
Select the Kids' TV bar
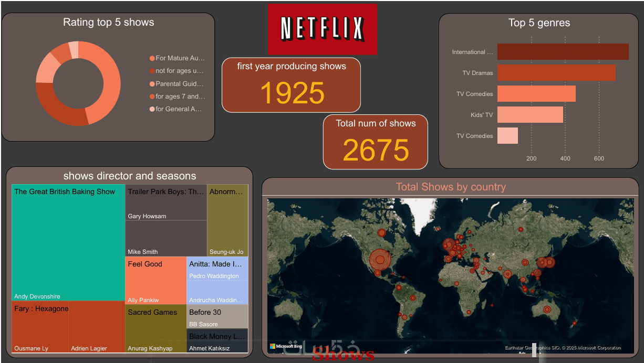pos(530,115)
